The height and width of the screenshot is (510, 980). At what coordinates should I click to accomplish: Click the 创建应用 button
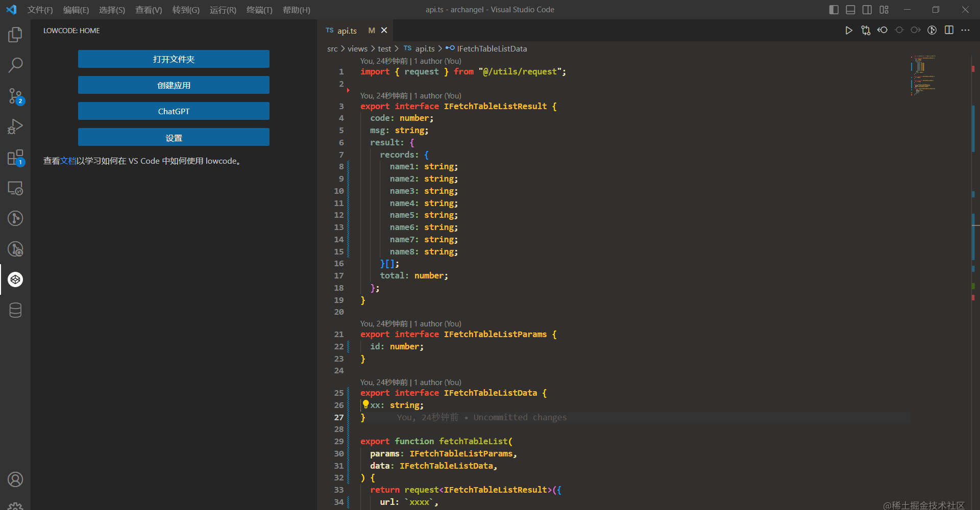click(174, 85)
